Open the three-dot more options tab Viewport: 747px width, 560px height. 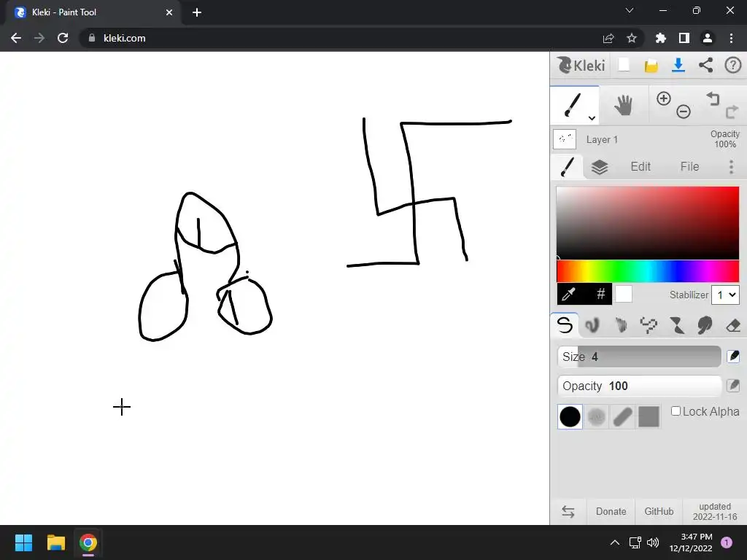(x=731, y=167)
